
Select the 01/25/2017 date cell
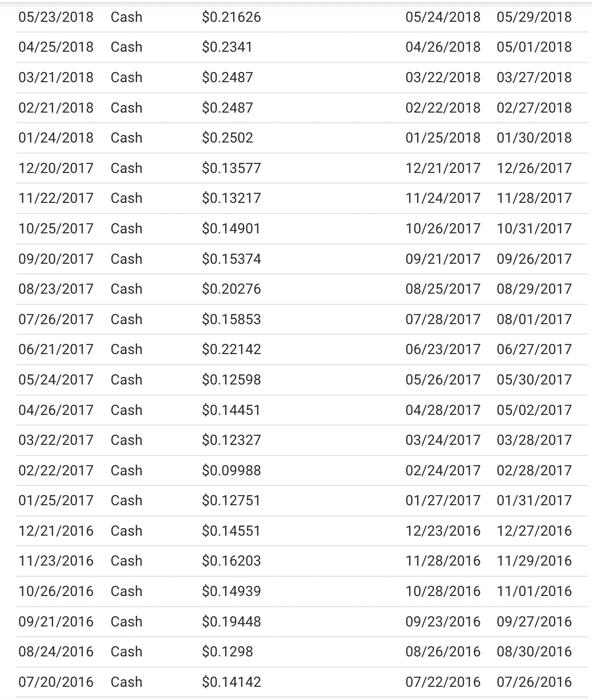pos(56,501)
